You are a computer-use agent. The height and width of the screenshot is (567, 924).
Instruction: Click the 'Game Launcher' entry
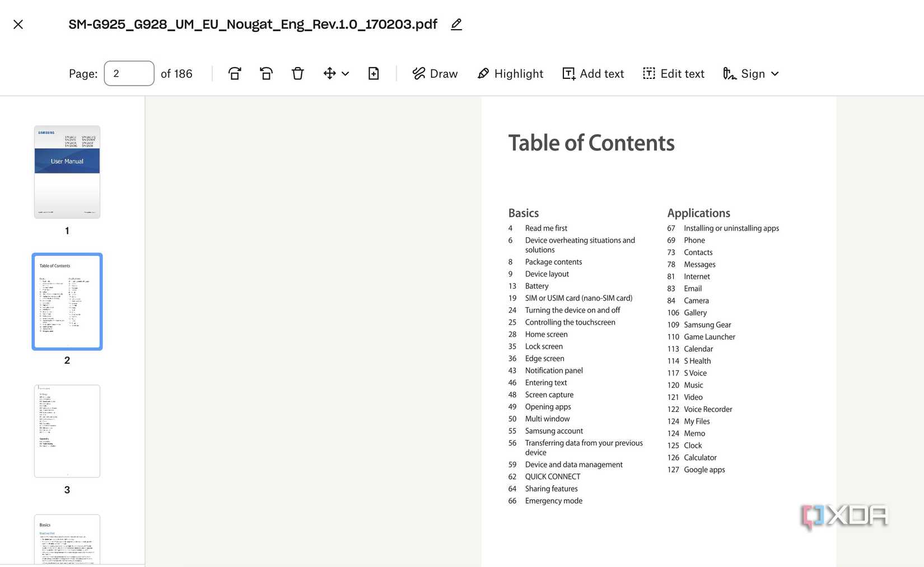point(710,337)
